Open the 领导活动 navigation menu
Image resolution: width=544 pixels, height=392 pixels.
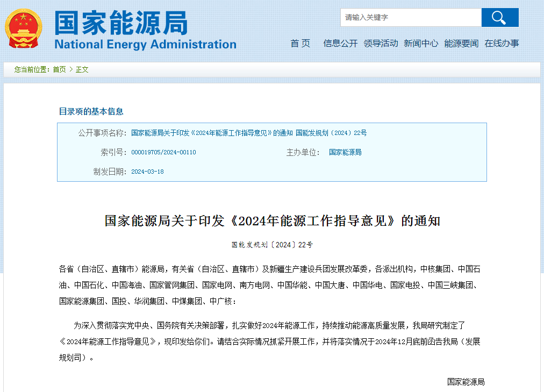tap(381, 44)
